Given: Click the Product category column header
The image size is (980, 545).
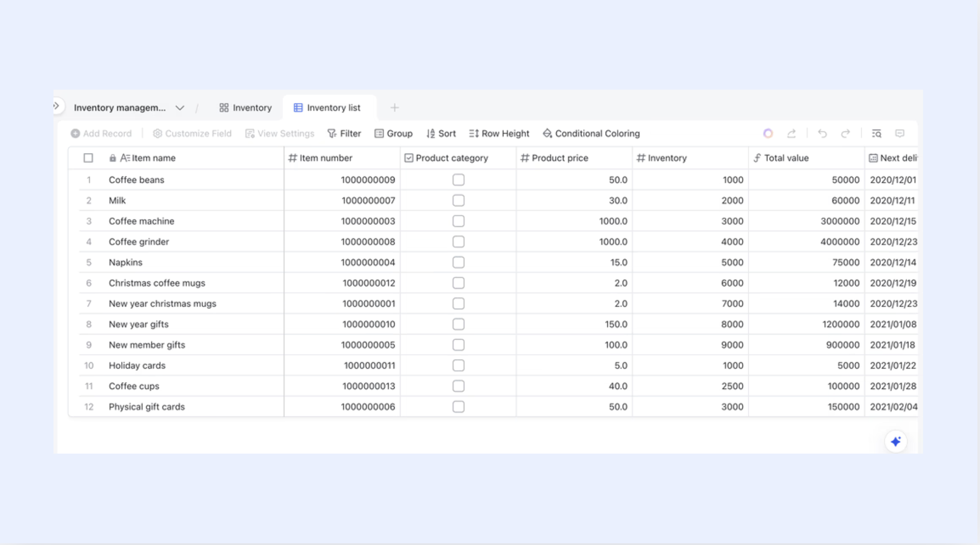Looking at the screenshot, I should (x=458, y=158).
